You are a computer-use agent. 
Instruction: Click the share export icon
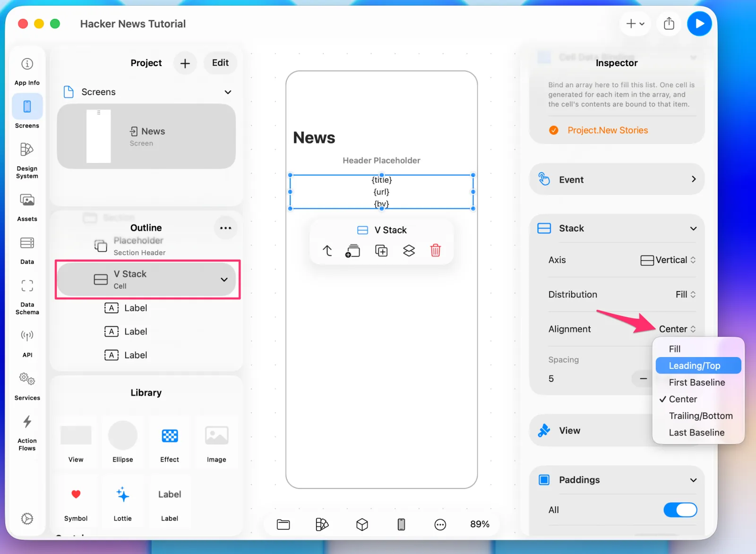click(x=669, y=24)
